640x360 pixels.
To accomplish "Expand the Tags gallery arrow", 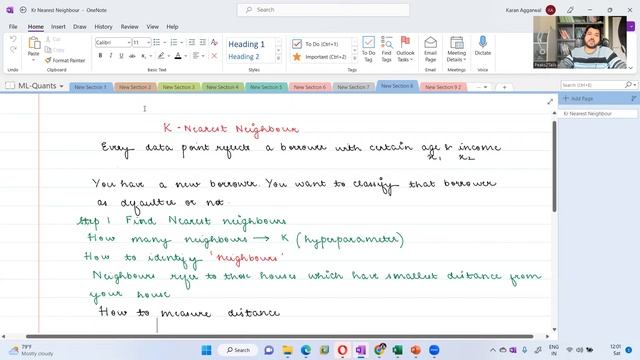I will [355, 59].
